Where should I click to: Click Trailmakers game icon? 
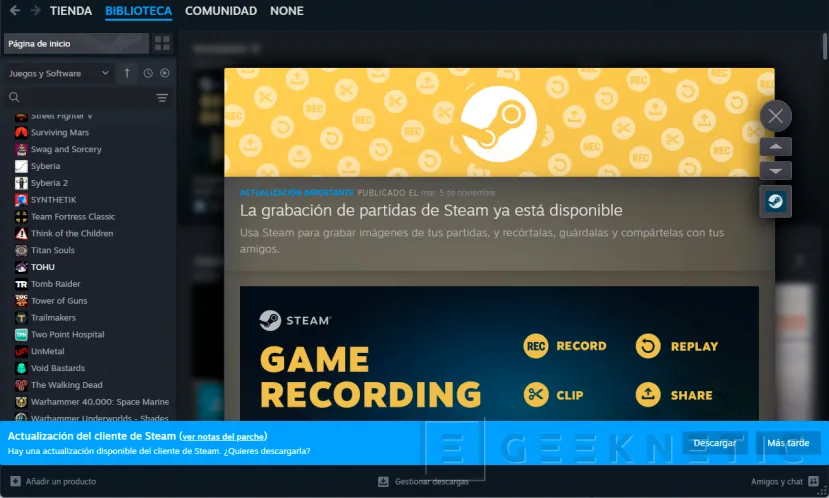point(21,318)
